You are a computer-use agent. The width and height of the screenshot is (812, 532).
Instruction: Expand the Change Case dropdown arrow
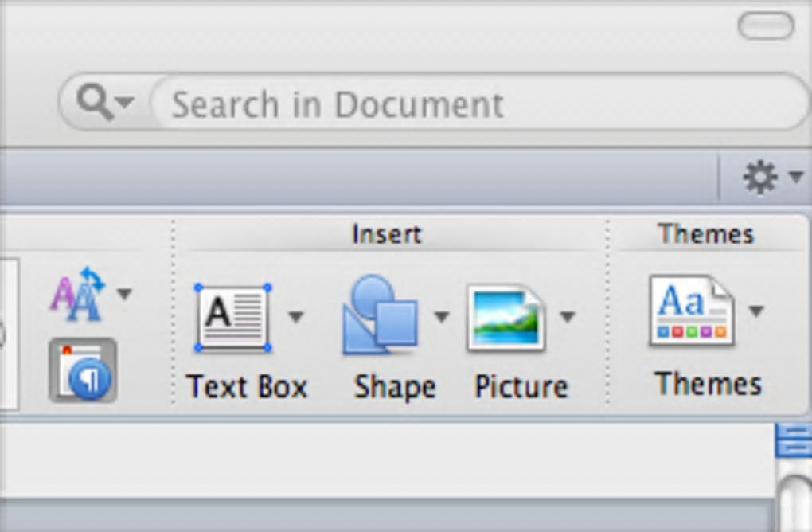coord(123,295)
